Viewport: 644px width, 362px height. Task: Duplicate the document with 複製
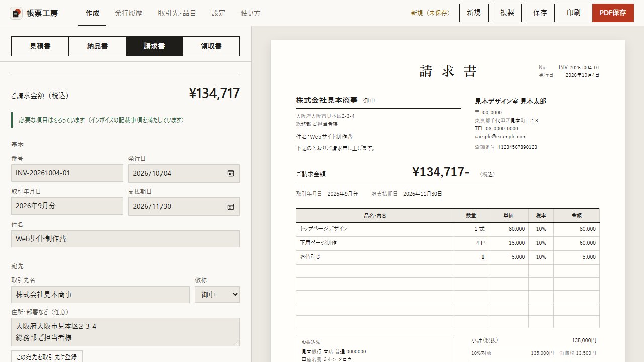click(507, 13)
